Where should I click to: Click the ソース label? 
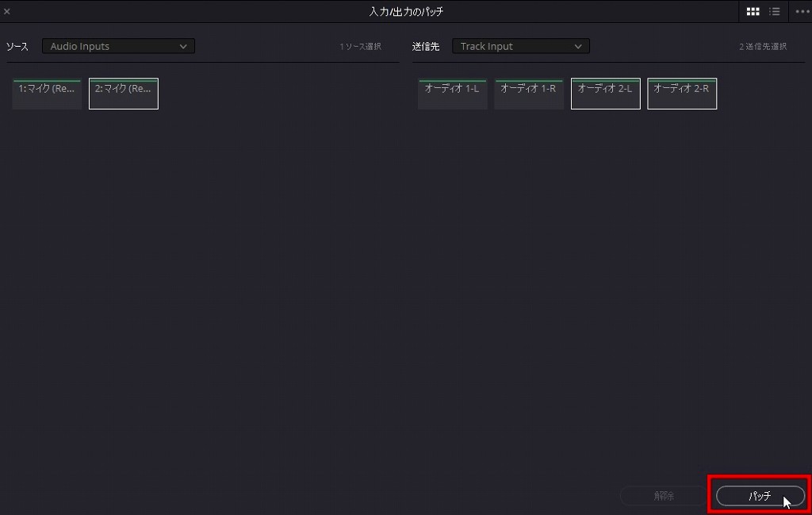coord(17,47)
